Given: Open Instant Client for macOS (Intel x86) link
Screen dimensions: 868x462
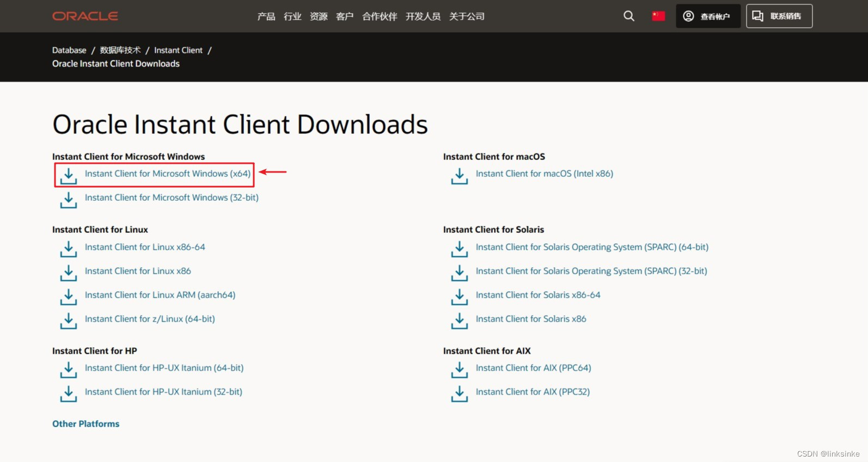Looking at the screenshot, I should click(545, 174).
